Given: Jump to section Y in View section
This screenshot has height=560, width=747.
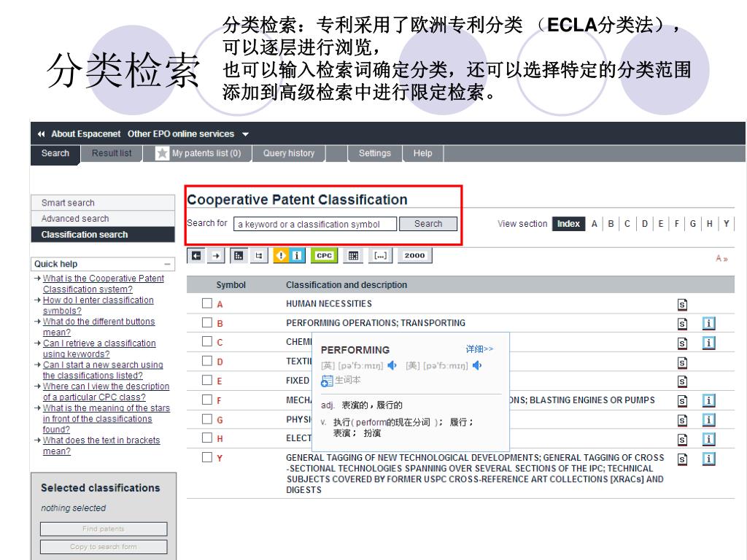Looking at the screenshot, I should point(726,224).
